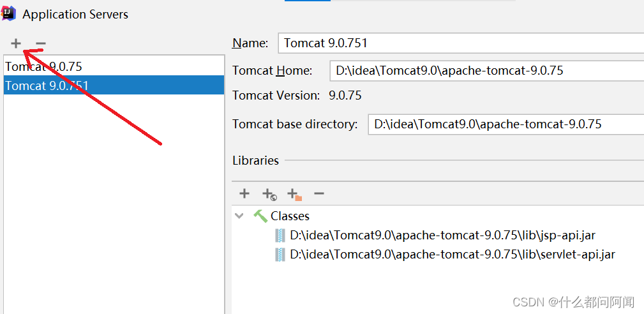Click the Classes hammer icon
The image size is (644, 314).
click(x=260, y=216)
